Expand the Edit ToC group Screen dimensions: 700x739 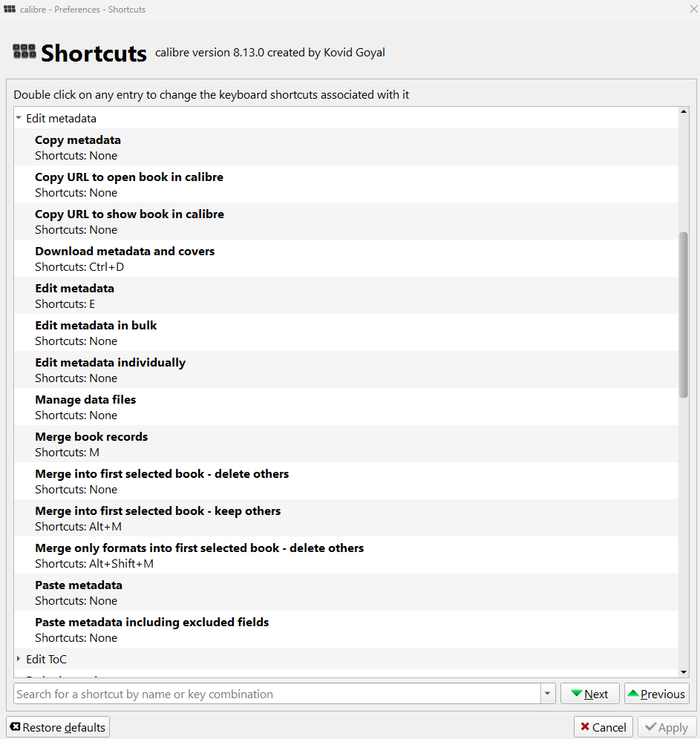point(19,659)
